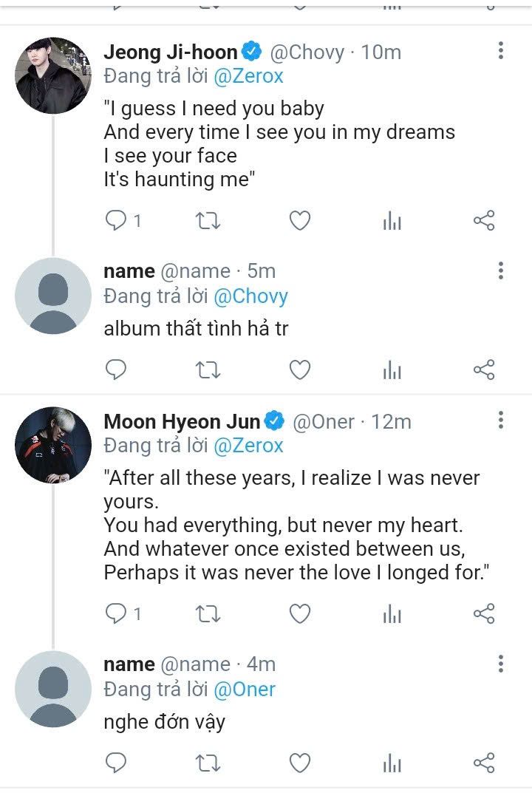View analytics for Oner's tweet
Screen dimensions: 532x793
[392, 615]
